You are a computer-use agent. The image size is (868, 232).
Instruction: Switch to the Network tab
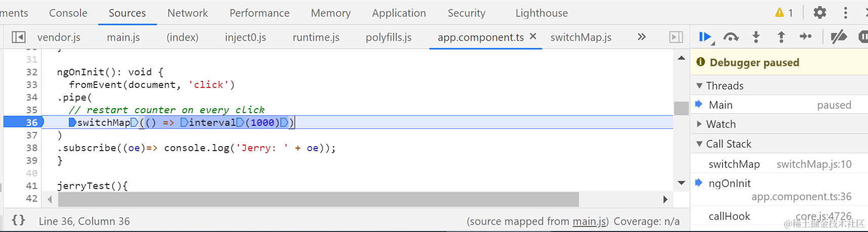pyautogui.click(x=187, y=13)
